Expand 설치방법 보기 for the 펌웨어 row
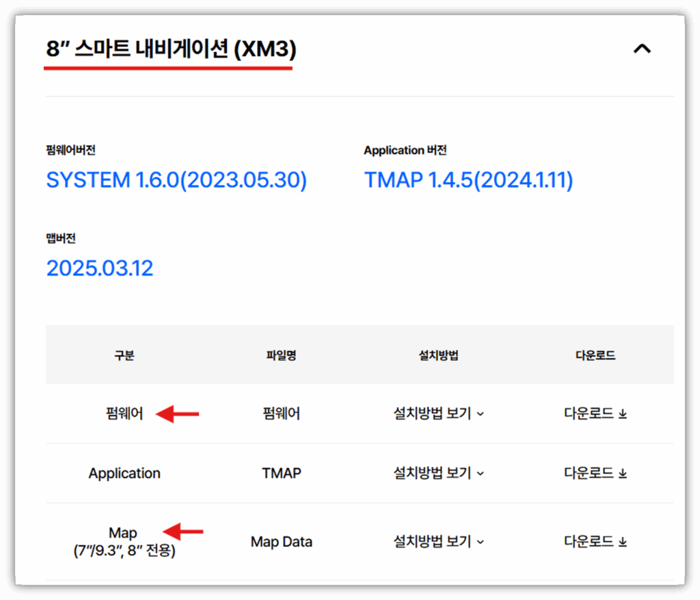 tap(438, 413)
